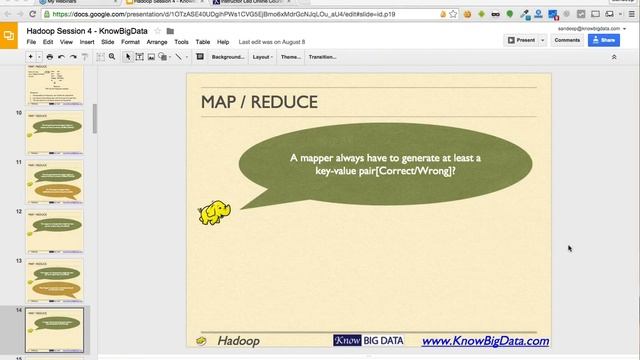Viewport: 640px width, 360px height.
Task: Click the browser Back arrow
Action: 8,14
